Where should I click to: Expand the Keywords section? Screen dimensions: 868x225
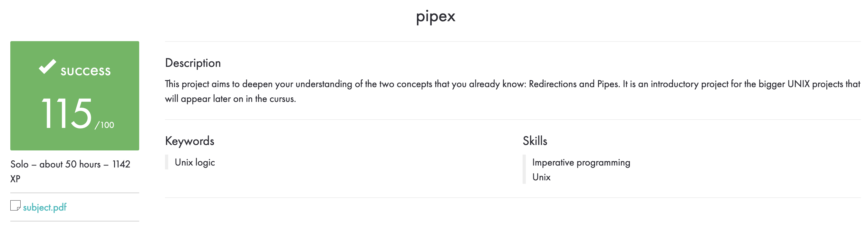tap(189, 141)
